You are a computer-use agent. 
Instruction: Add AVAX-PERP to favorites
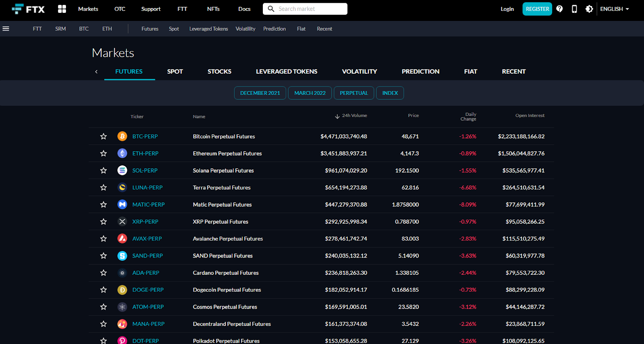(x=103, y=239)
